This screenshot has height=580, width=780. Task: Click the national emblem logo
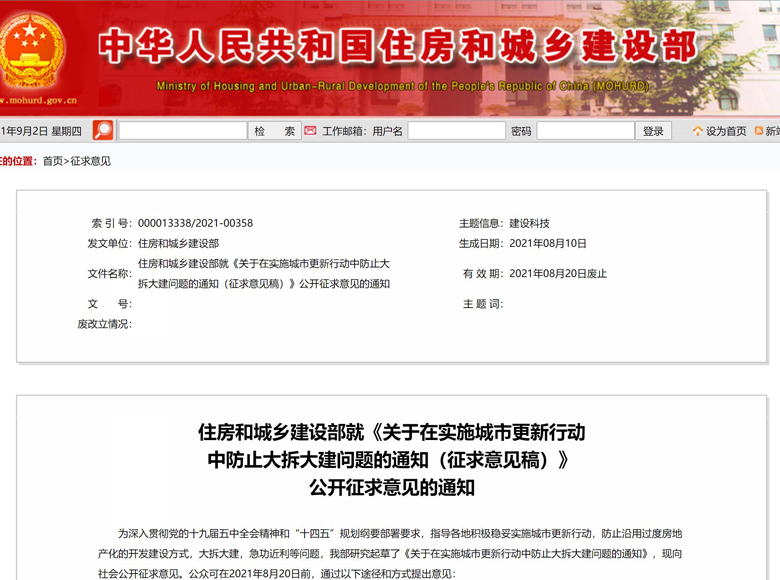tap(31, 51)
